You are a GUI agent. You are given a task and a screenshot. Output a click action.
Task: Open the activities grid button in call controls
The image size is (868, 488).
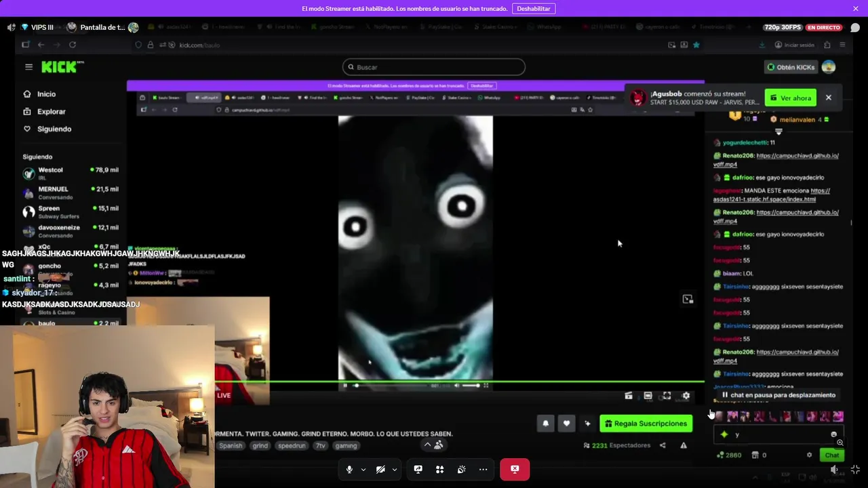pyautogui.click(x=439, y=469)
